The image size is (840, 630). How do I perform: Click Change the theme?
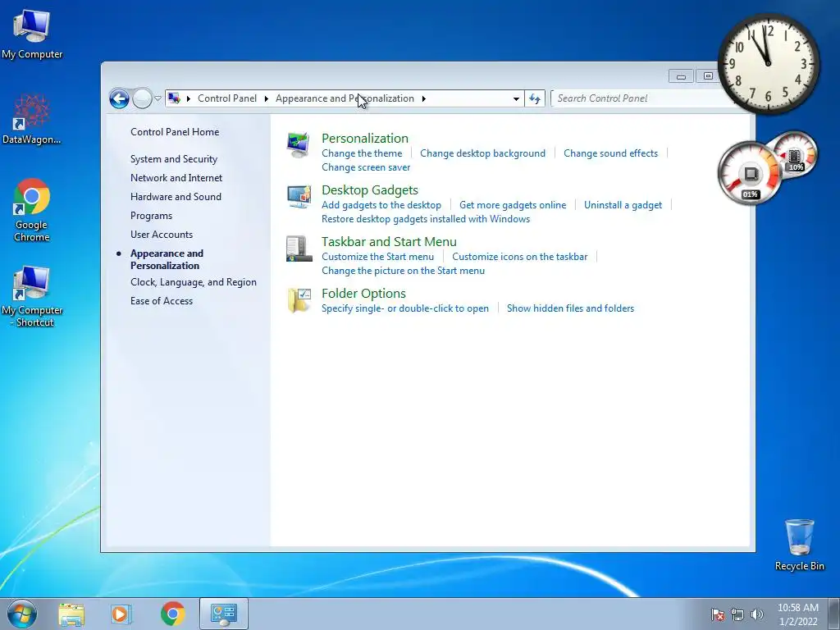362,153
